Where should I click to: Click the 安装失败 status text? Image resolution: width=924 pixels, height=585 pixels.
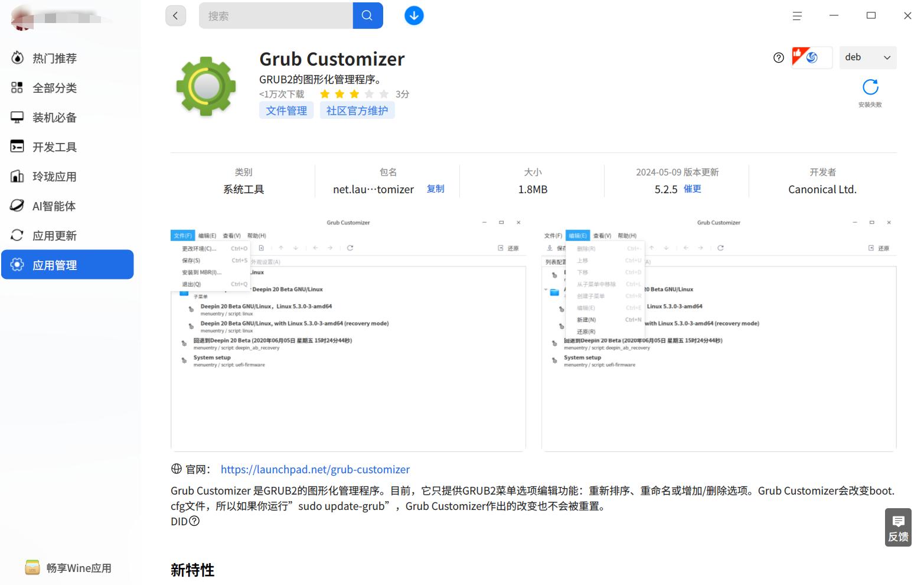coord(870,105)
